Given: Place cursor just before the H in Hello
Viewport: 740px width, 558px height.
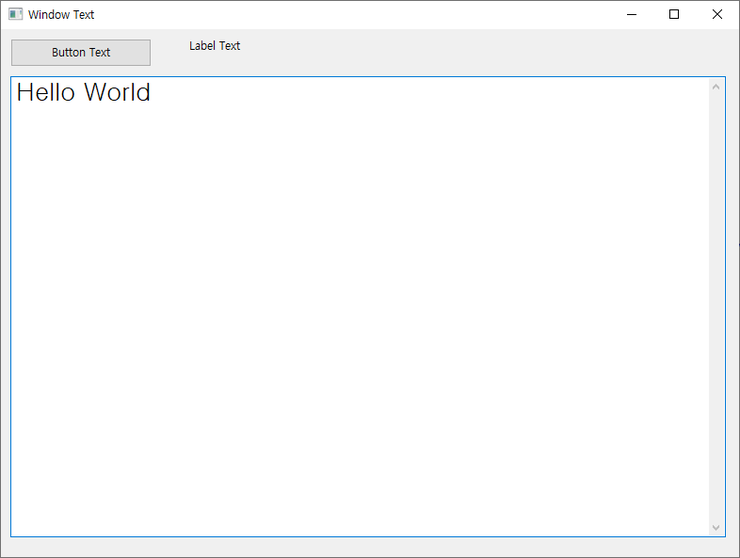Looking at the screenshot, I should click(17, 93).
